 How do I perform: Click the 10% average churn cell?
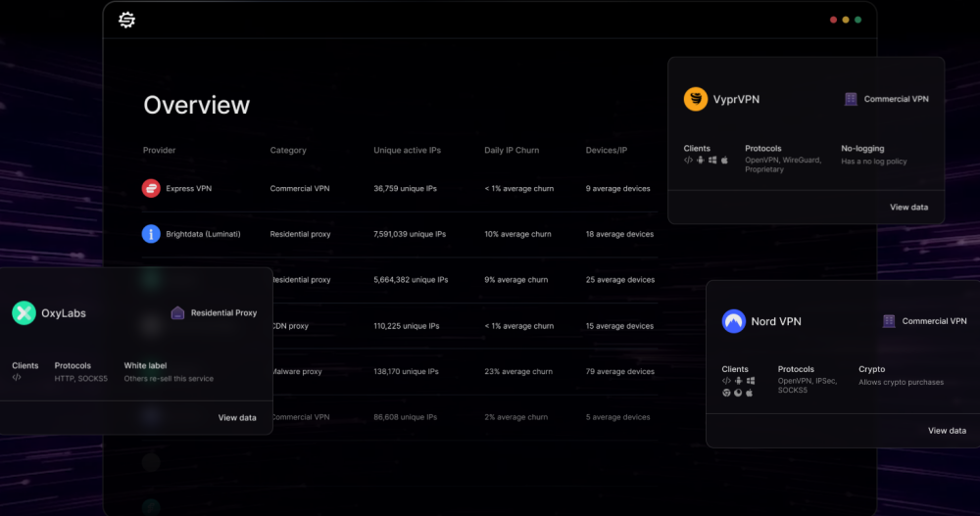click(x=517, y=234)
